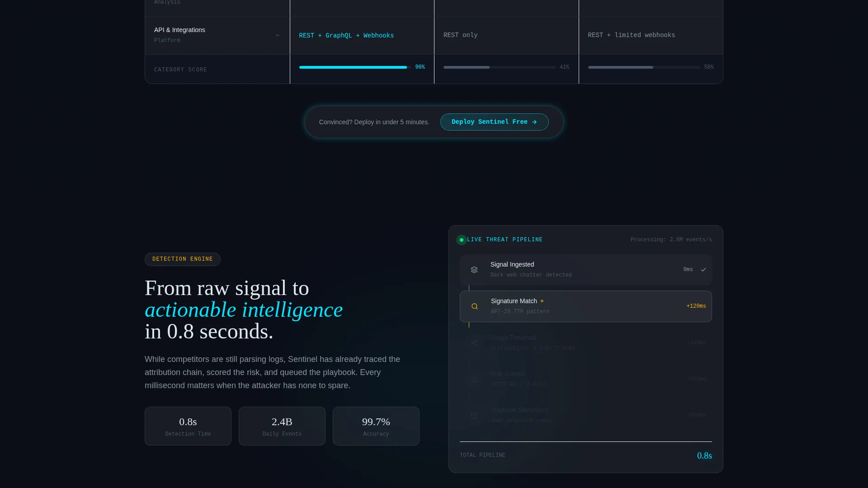
Task: Click "Processing: 2.8M events/s" status text
Action: click(671, 240)
